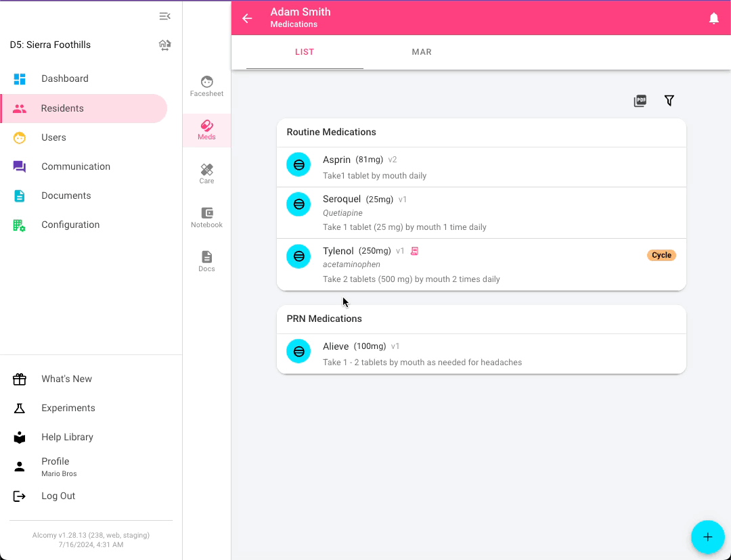Click the Routine Medications header

pos(331,133)
